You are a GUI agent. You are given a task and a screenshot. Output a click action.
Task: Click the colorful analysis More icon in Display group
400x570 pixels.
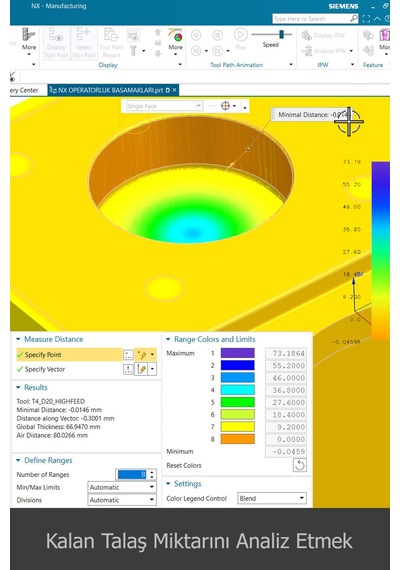175,35
